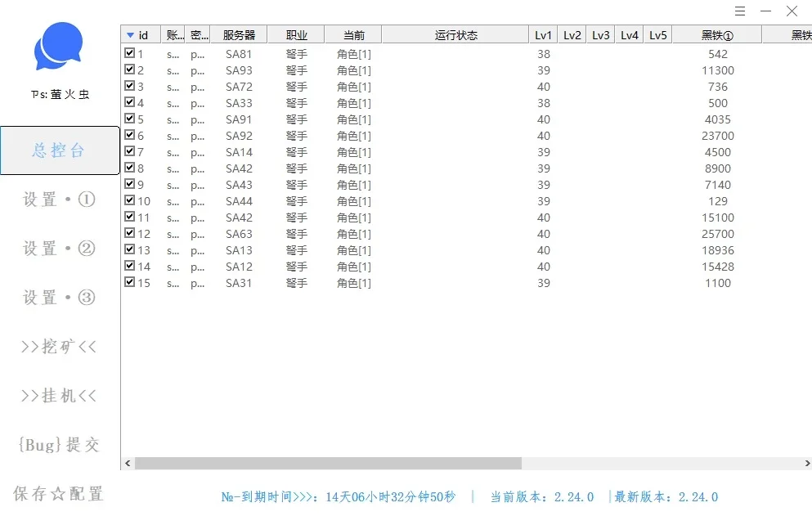Click the 账... column header

click(x=175, y=35)
